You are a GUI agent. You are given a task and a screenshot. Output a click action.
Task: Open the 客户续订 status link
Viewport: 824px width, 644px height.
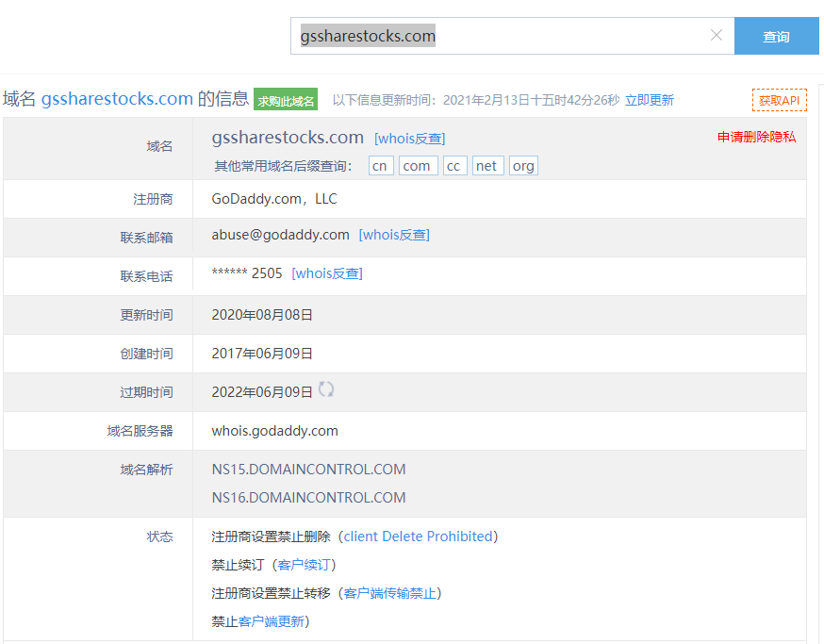305,565
